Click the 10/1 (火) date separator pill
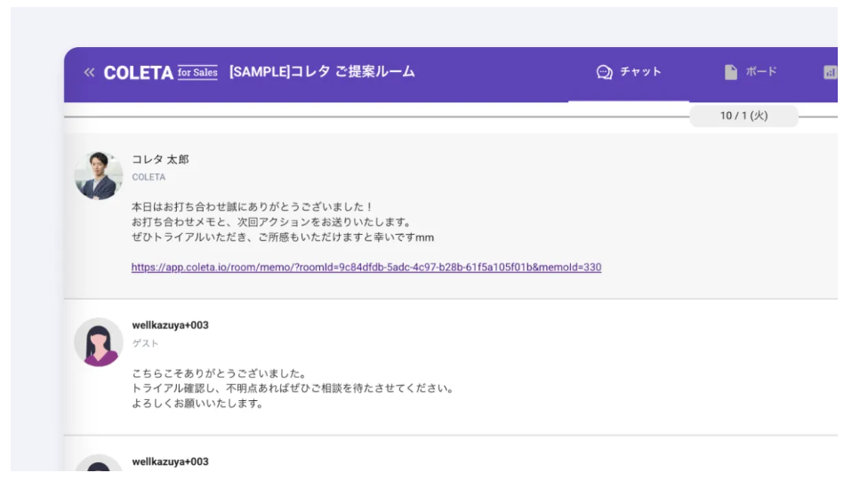The width and height of the screenshot is (868, 489). [x=743, y=116]
